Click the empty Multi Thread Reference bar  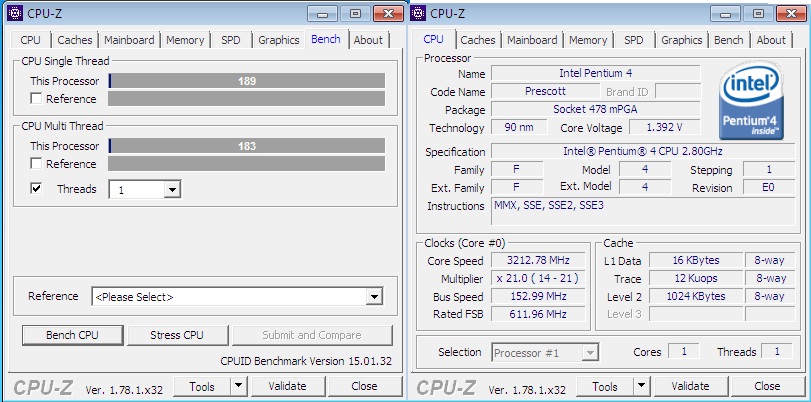pyautogui.click(x=247, y=163)
